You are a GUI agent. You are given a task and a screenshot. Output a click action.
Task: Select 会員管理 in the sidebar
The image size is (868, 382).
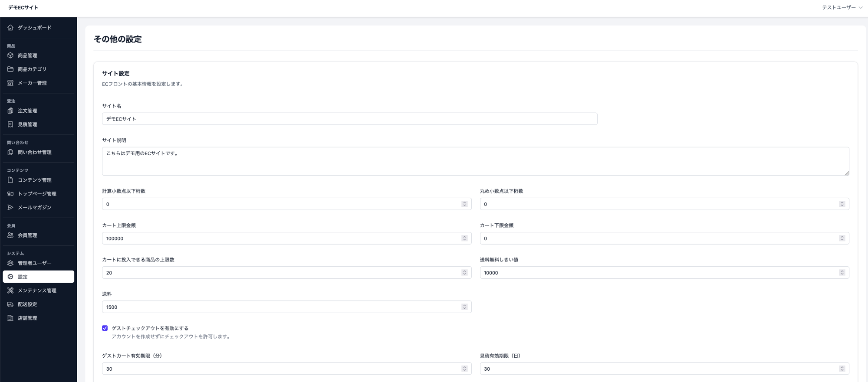click(x=39, y=235)
